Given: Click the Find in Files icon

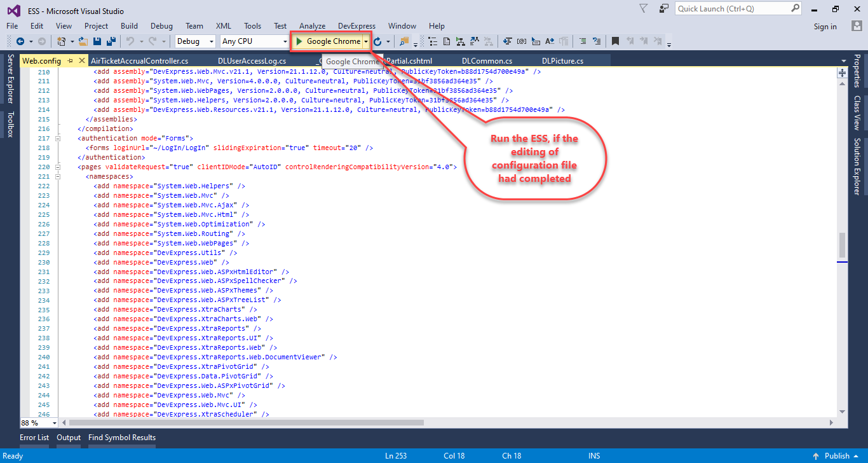Looking at the screenshot, I should 403,41.
